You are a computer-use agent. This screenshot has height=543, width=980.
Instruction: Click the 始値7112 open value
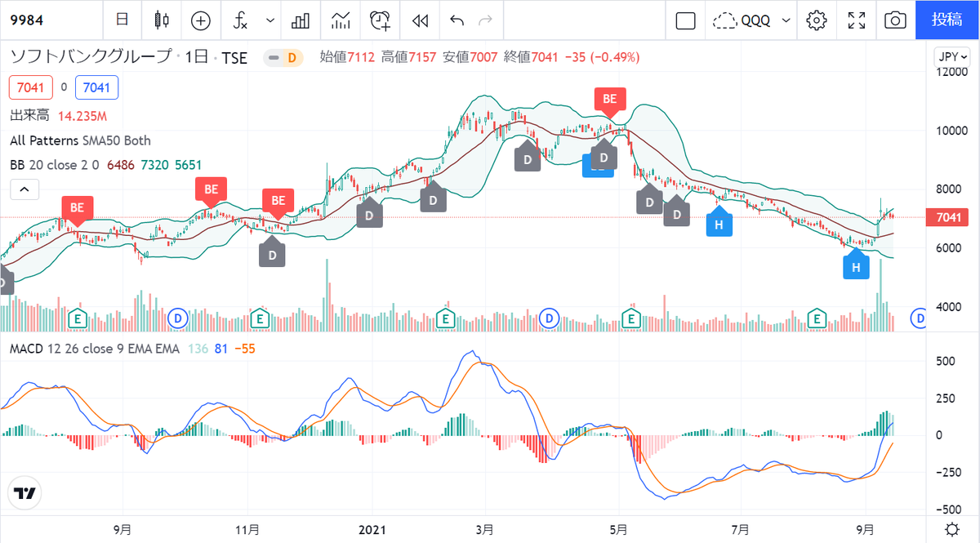click(346, 57)
